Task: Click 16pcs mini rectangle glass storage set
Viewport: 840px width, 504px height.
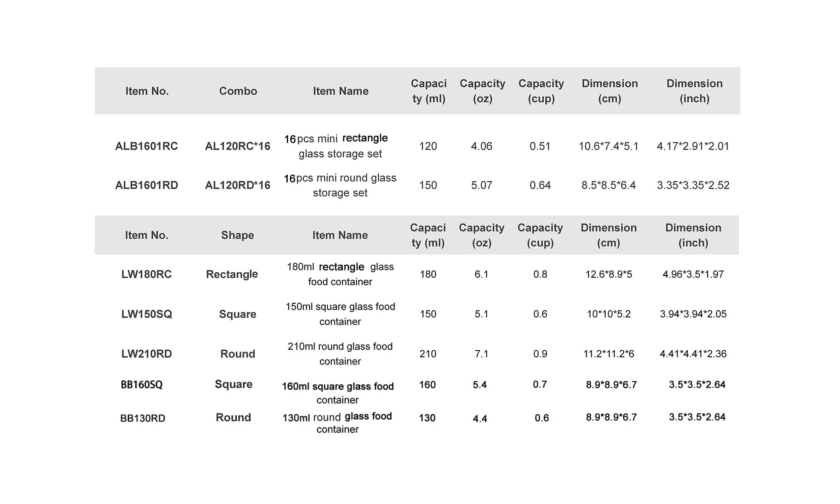Action: [x=340, y=146]
